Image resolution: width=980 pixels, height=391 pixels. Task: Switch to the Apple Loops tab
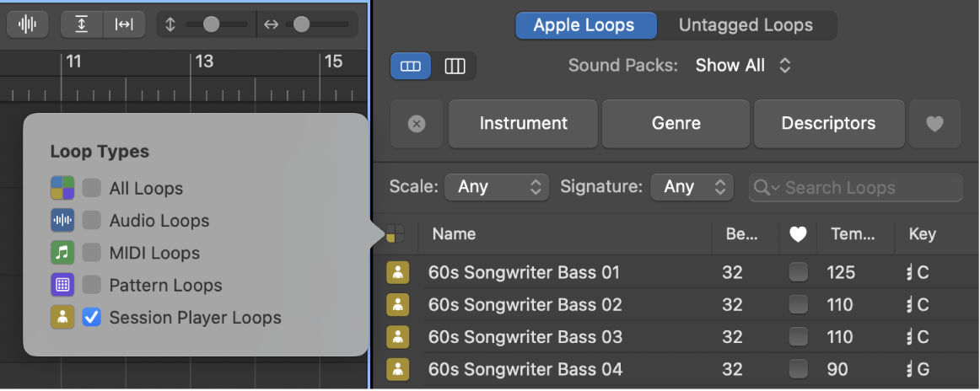[585, 25]
